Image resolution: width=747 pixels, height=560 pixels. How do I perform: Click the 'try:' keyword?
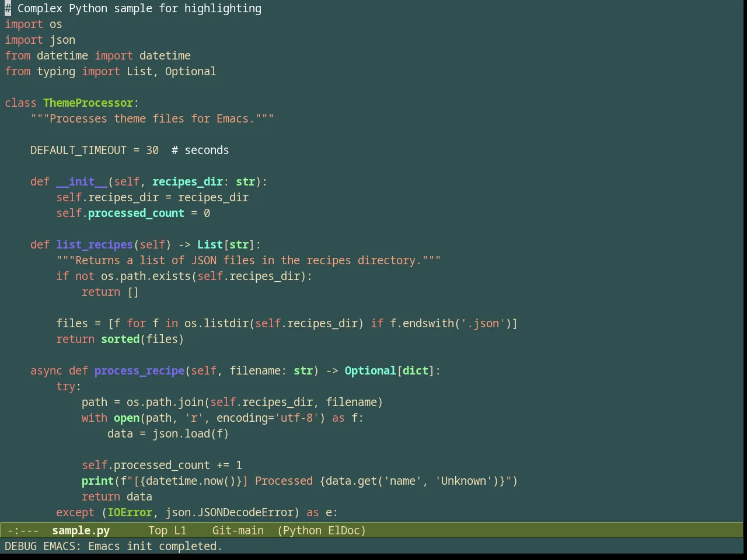(x=69, y=386)
